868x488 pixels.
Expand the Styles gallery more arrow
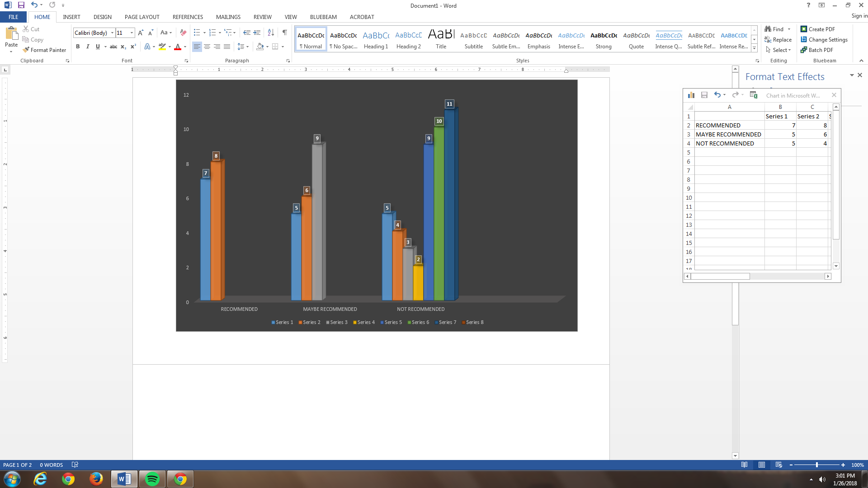(x=754, y=48)
